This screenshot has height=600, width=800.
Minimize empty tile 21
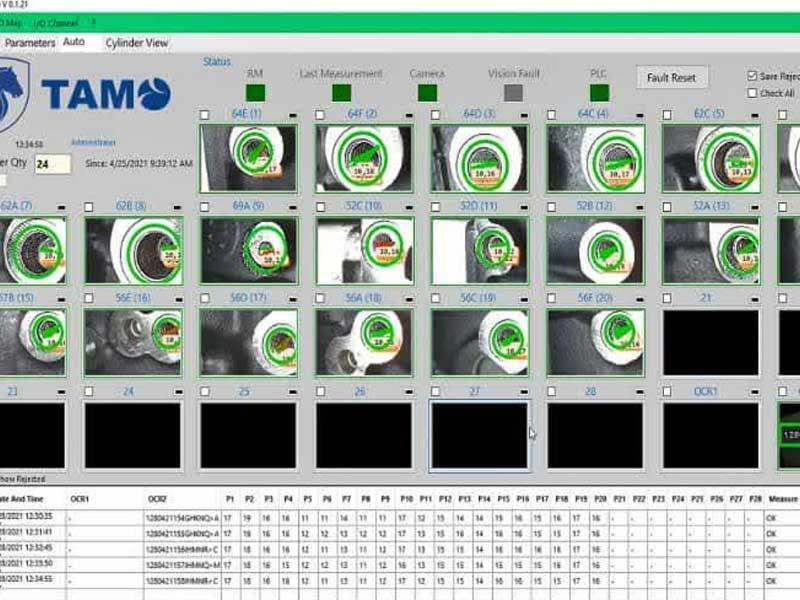(x=755, y=299)
